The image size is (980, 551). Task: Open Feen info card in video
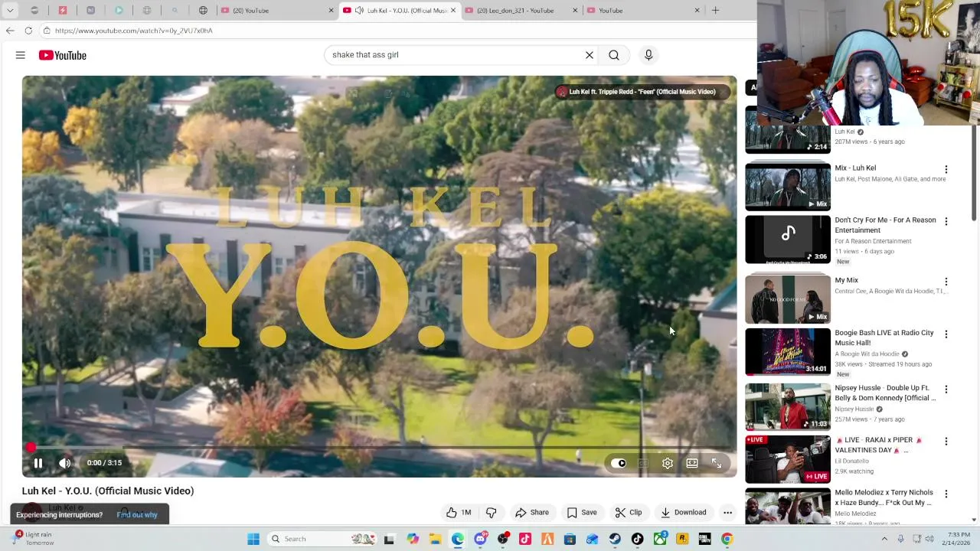click(x=642, y=92)
